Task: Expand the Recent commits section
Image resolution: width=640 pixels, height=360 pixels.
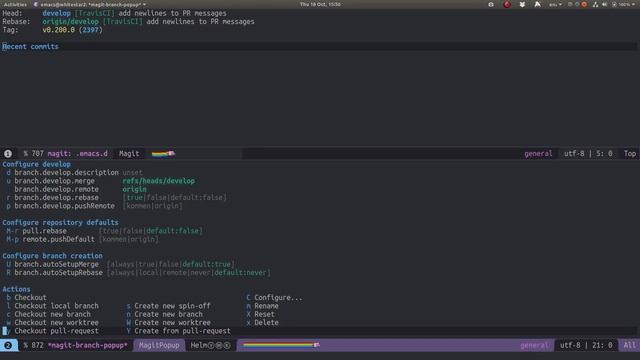Action: click(30, 47)
